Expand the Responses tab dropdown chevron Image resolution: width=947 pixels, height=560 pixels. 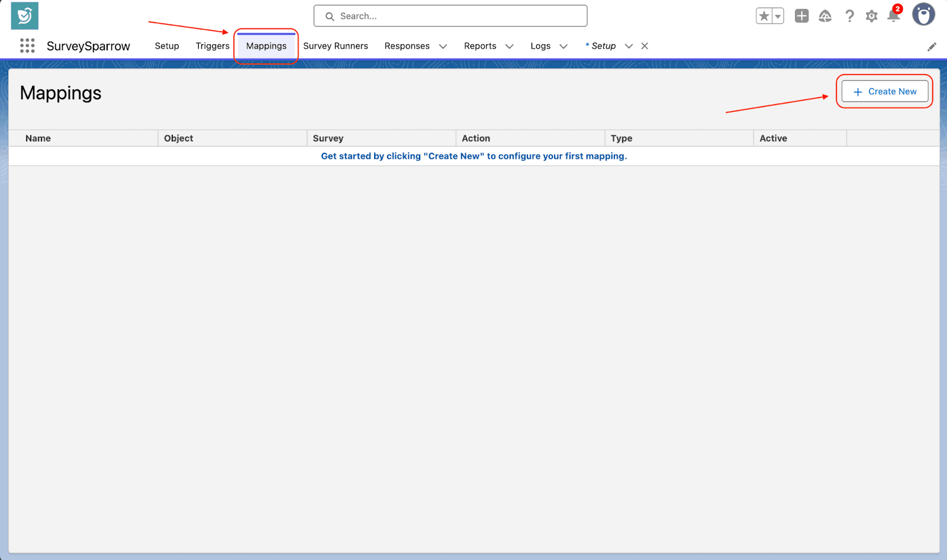tap(443, 46)
